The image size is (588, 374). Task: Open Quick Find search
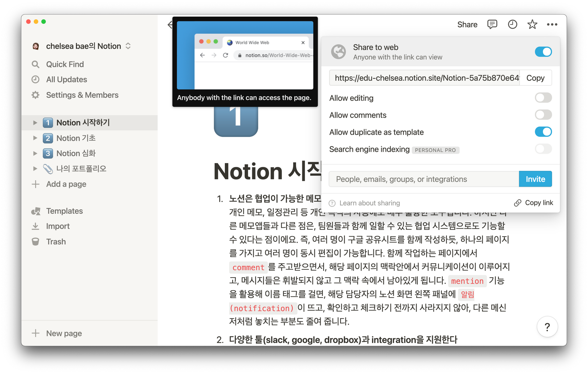65,64
